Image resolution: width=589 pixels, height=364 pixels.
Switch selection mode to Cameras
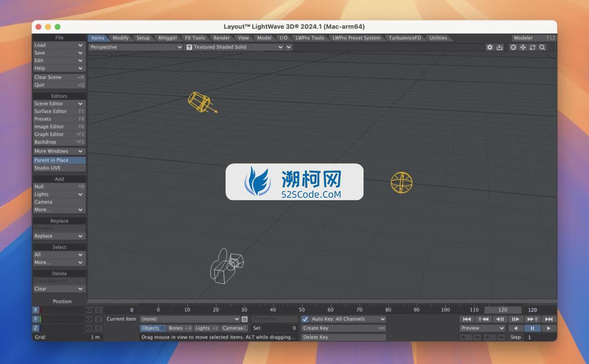pyautogui.click(x=235, y=328)
